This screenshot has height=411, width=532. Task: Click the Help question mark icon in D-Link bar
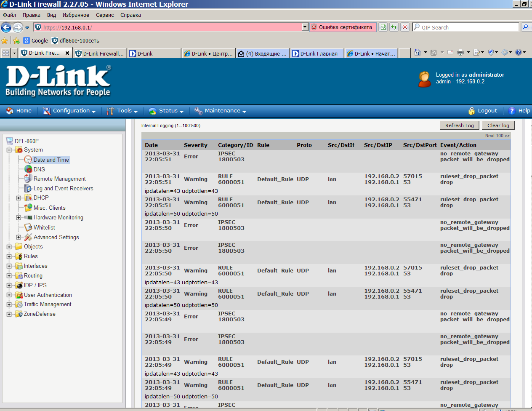tap(512, 111)
